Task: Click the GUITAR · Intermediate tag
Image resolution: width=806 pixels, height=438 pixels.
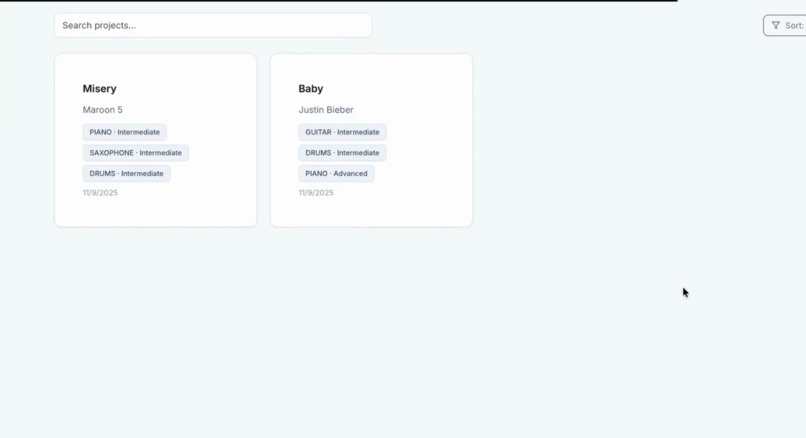Action: pyautogui.click(x=342, y=132)
